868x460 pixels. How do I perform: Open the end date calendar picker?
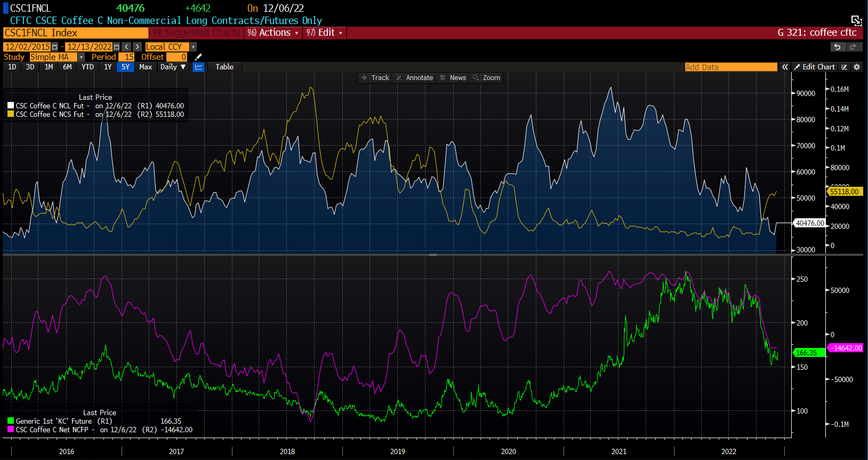(117, 47)
